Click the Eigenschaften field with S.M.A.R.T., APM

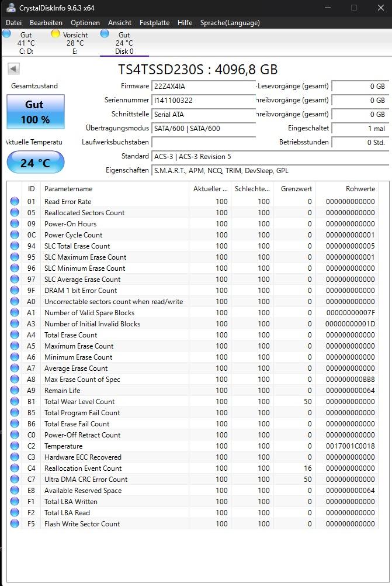[x=270, y=171]
